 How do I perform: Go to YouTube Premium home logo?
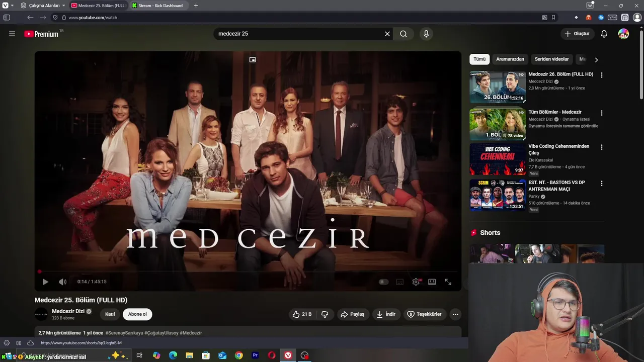pyautogui.click(x=42, y=34)
